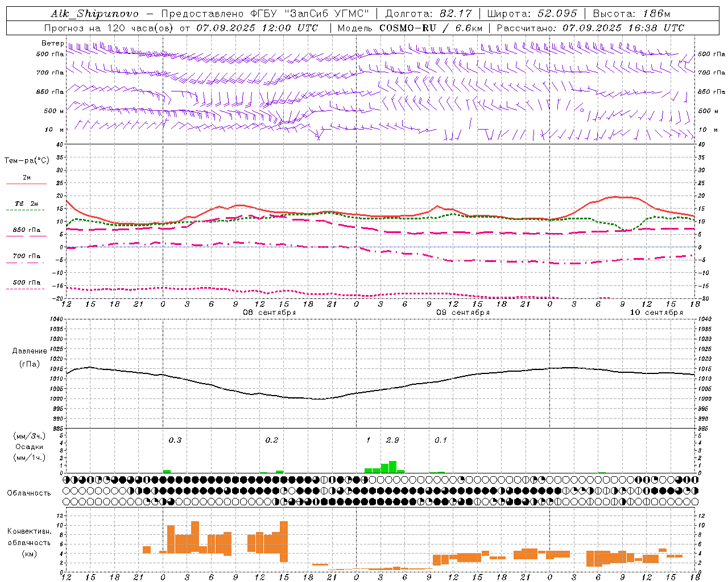
Task: Click the Модель COSMO-RU / 6.6км label
Action: pyautogui.click(x=410, y=28)
